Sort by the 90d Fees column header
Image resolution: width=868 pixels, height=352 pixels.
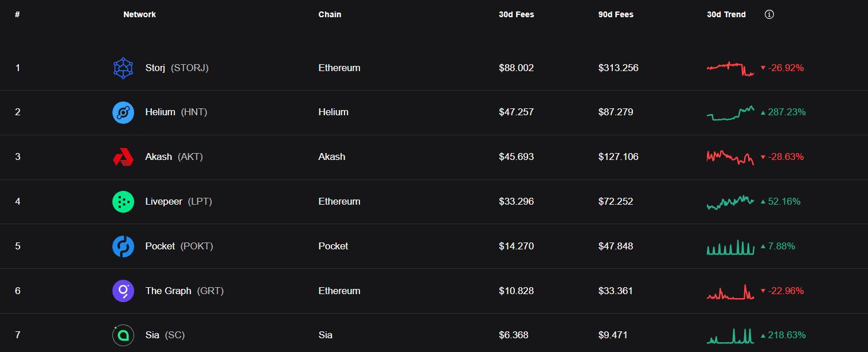(x=616, y=14)
